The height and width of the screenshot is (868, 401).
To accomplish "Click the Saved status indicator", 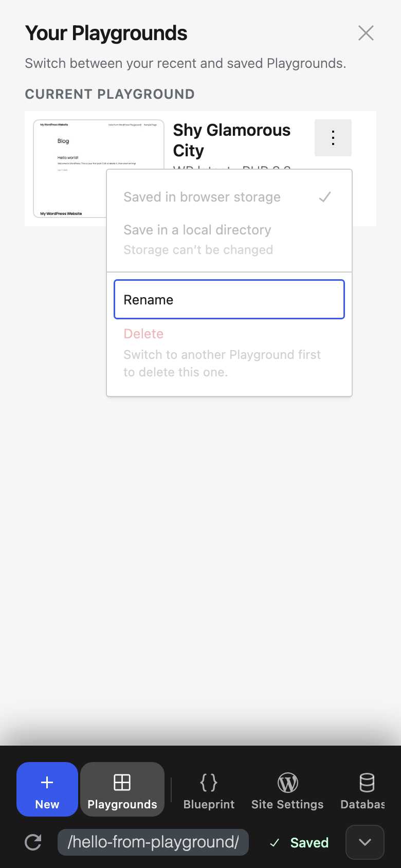I will [x=299, y=843].
